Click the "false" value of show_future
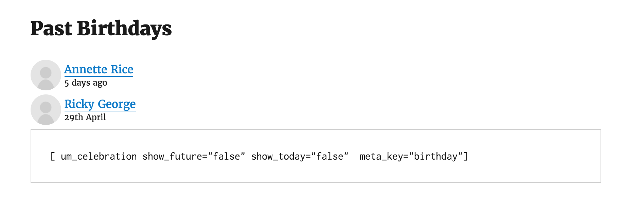This screenshot has width=644, height=197. tap(226, 157)
